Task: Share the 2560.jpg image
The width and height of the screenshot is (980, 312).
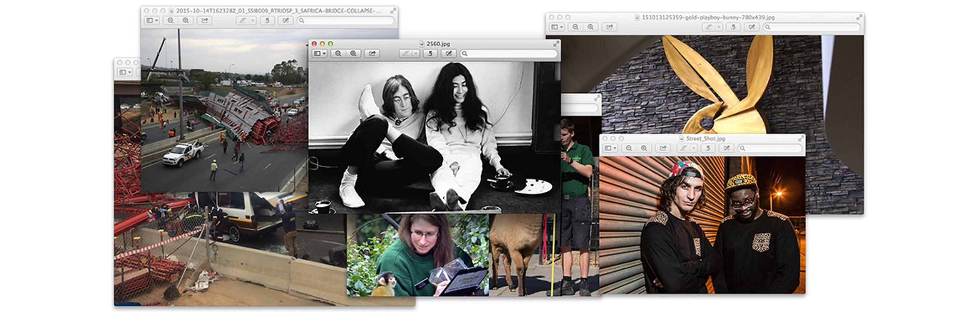Action: point(372,54)
